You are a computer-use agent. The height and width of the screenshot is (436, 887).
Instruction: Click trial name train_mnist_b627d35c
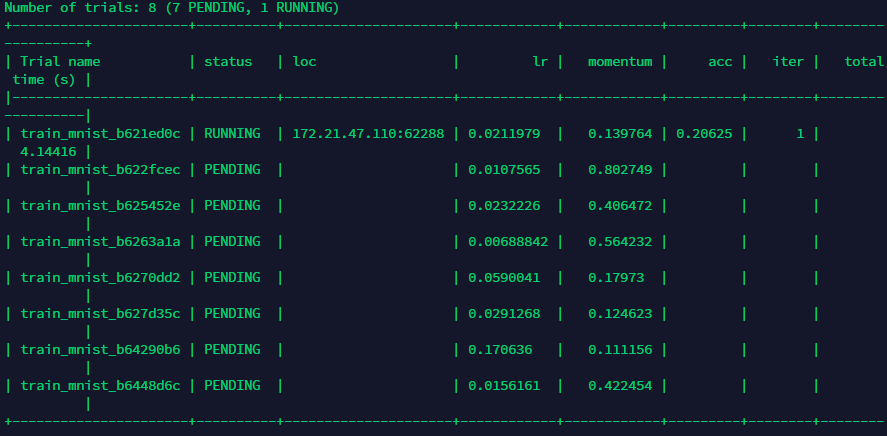click(x=101, y=314)
